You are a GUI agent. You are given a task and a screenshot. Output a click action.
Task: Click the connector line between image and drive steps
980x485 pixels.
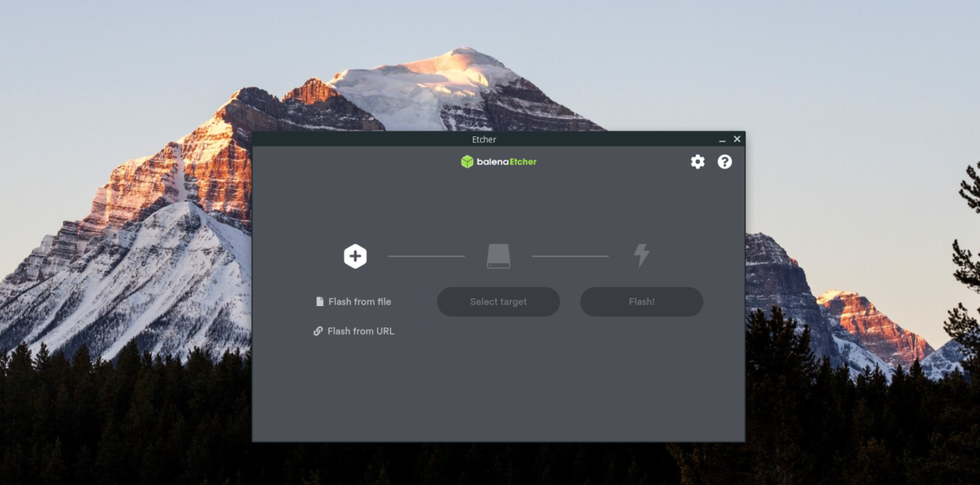(x=426, y=256)
